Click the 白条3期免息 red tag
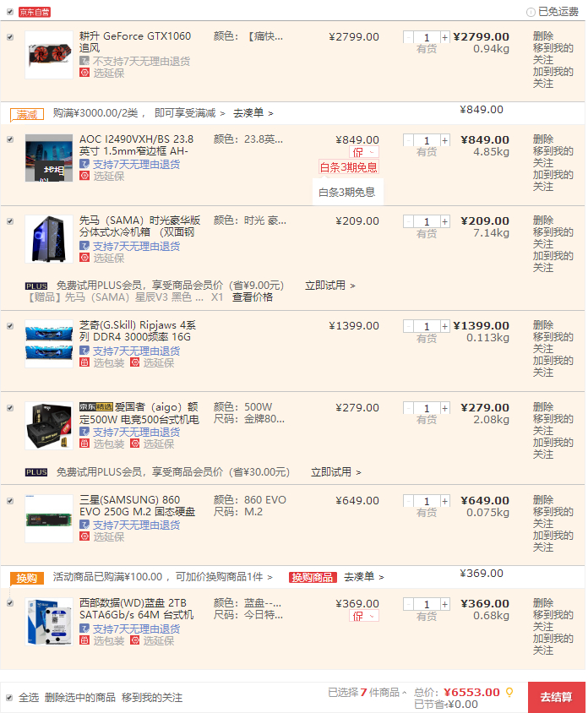Viewport: 588px width, 713px height. tap(349, 167)
